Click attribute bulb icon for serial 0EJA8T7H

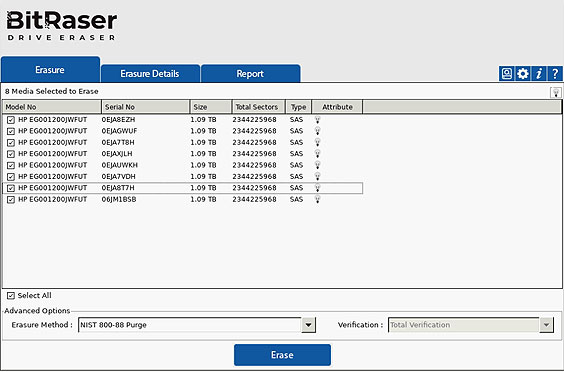point(317,188)
